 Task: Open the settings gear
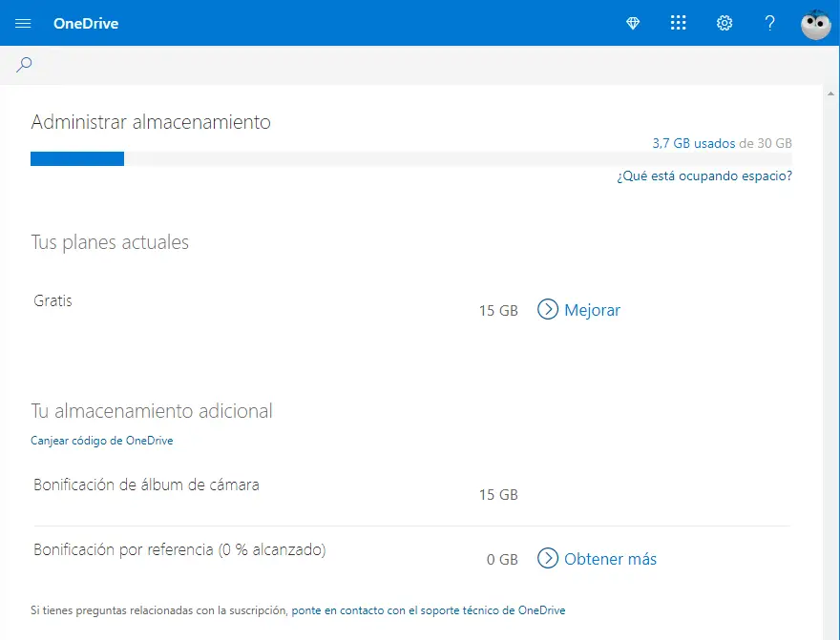pos(724,23)
